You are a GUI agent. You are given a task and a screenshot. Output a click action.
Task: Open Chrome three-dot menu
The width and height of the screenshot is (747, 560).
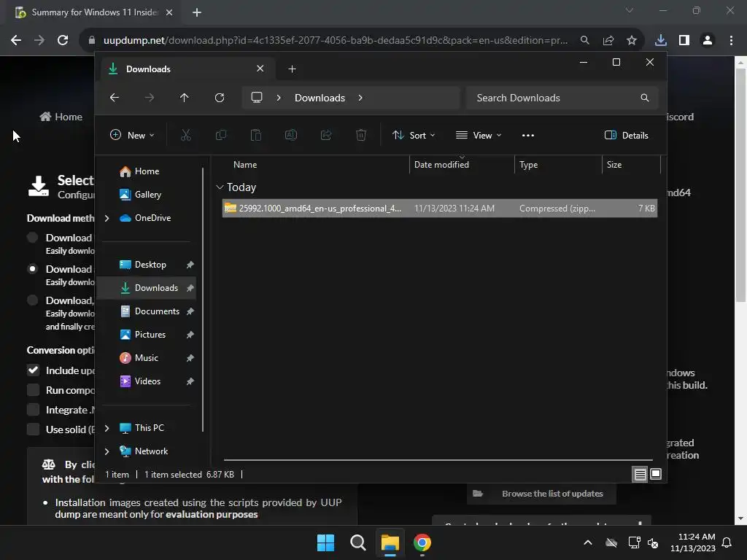731,41
